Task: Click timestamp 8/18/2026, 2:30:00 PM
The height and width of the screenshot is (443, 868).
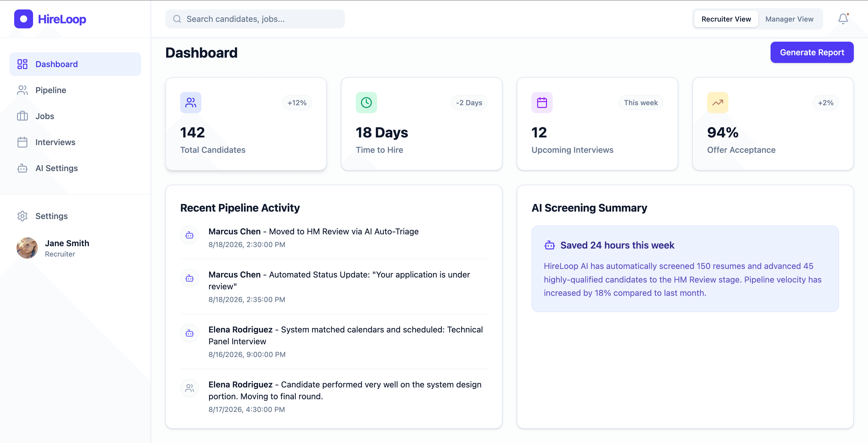Action: pyautogui.click(x=247, y=245)
